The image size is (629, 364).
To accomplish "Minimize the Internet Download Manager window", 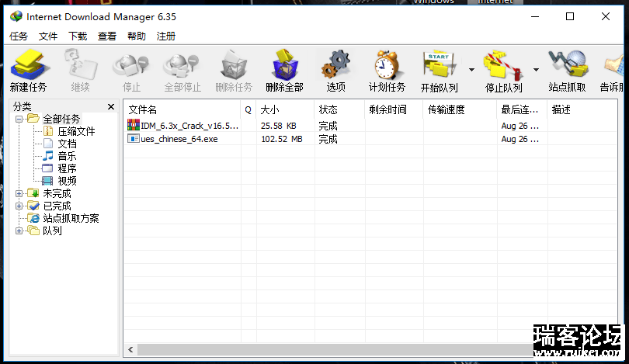I will tap(535, 16).
